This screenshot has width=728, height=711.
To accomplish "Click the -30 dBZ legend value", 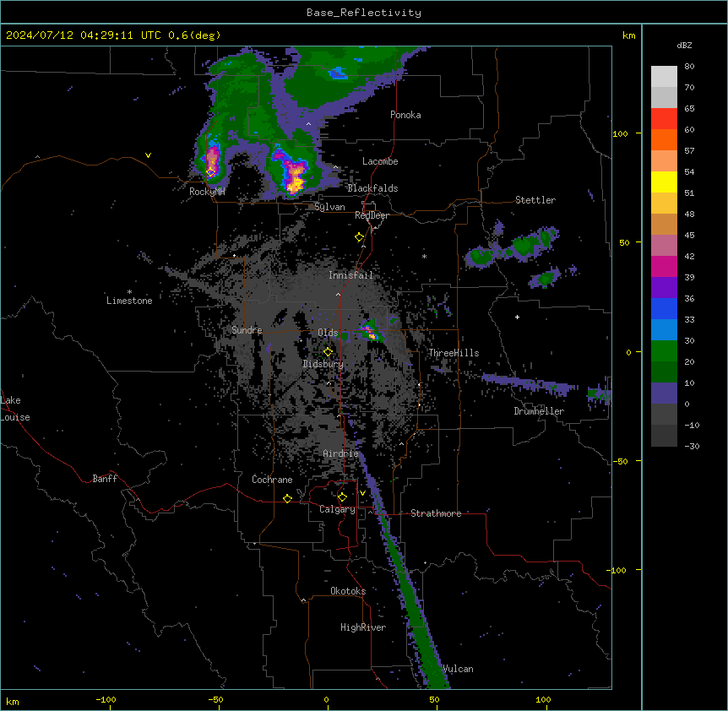I will 692,446.
